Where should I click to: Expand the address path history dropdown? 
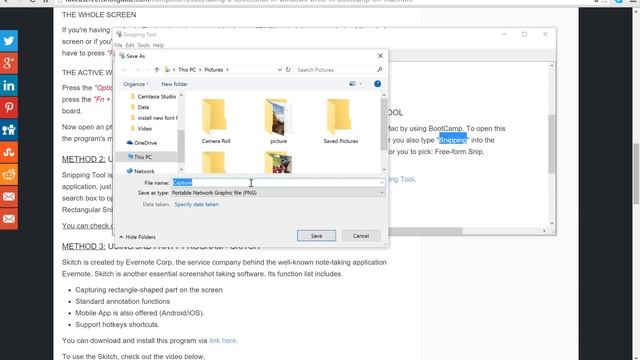(280, 70)
